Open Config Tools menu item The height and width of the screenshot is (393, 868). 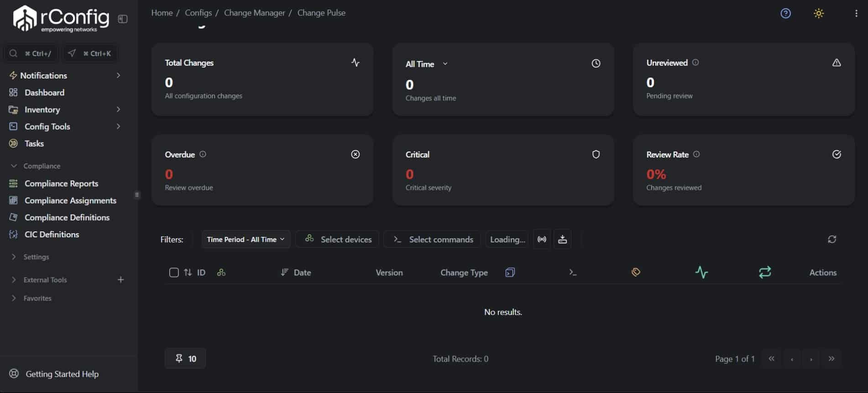47,126
